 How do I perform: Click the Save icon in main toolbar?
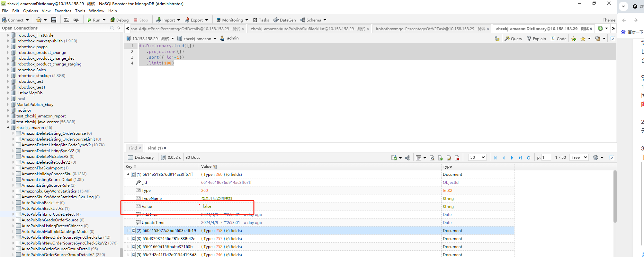(54, 20)
